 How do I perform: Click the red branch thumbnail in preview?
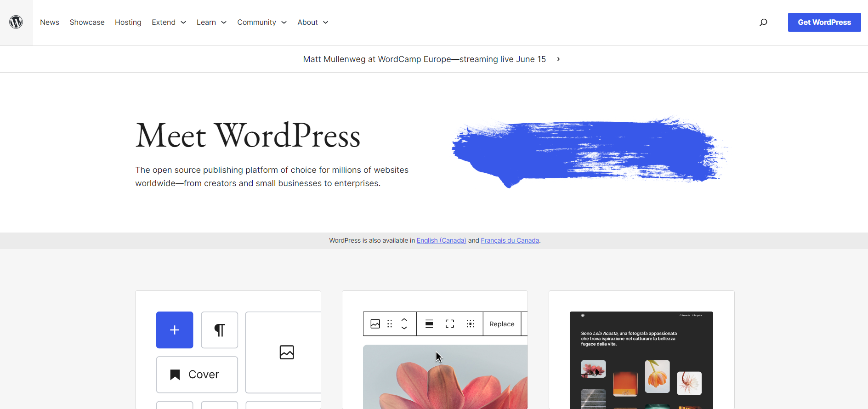tap(689, 383)
